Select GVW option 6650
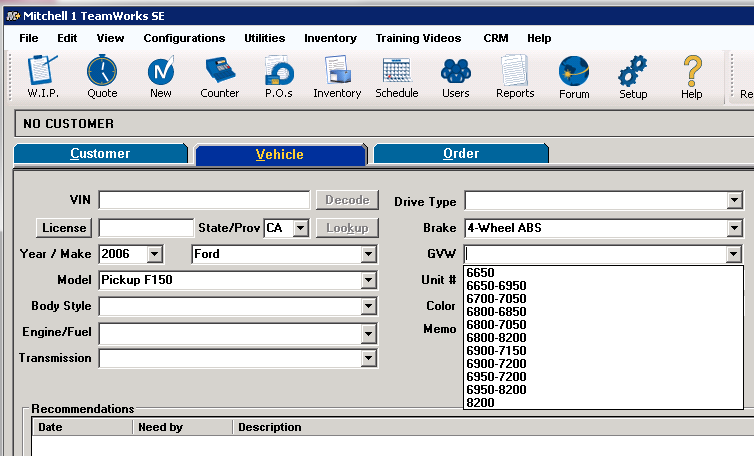This screenshot has width=754, height=456. [x=603, y=273]
